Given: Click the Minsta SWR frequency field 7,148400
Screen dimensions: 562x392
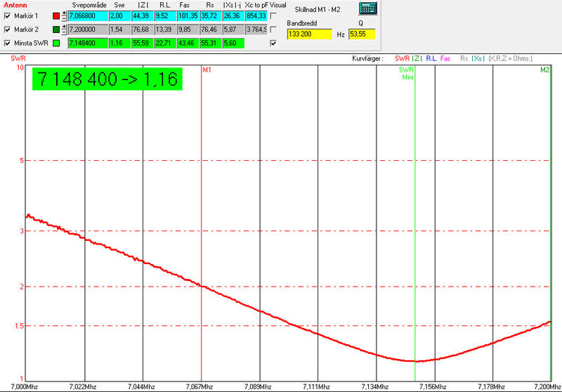Looking at the screenshot, I should pos(89,43).
